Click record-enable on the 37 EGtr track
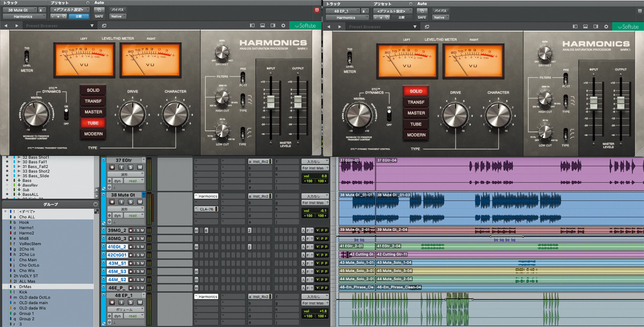 112,168
